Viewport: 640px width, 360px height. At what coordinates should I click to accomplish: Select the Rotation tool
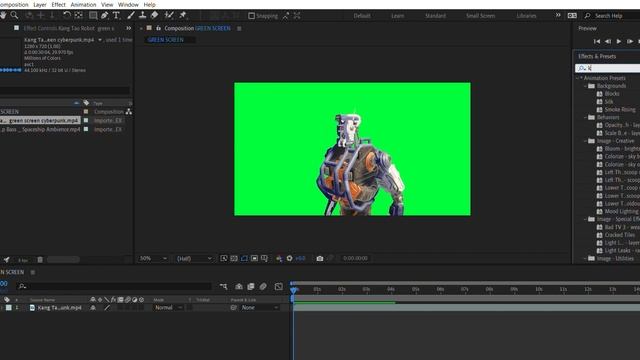point(67,15)
